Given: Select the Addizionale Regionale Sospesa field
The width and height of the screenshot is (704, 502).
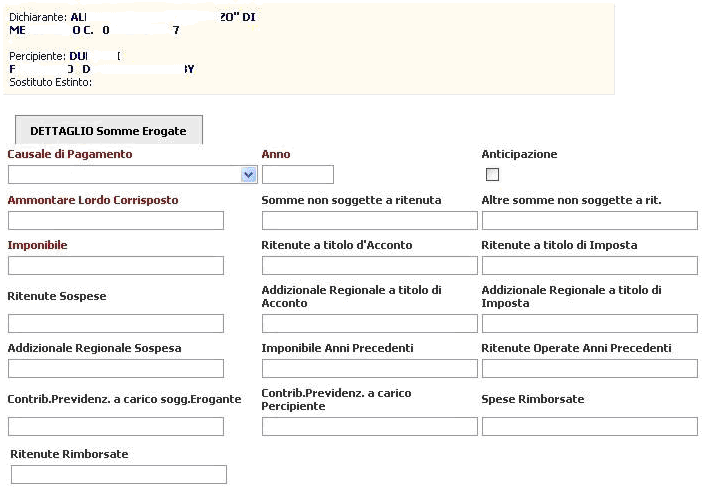Looking at the screenshot, I should [x=116, y=369].
